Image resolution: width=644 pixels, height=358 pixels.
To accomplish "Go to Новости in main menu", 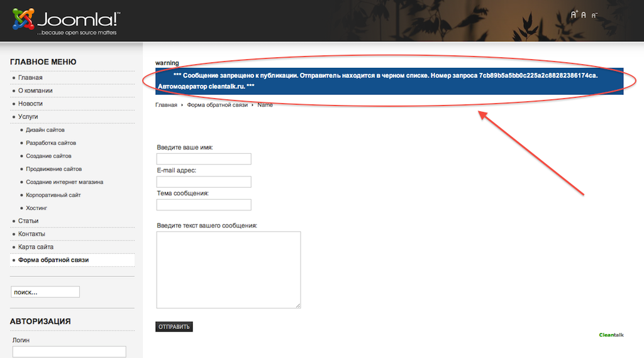I will pos(30,104).
